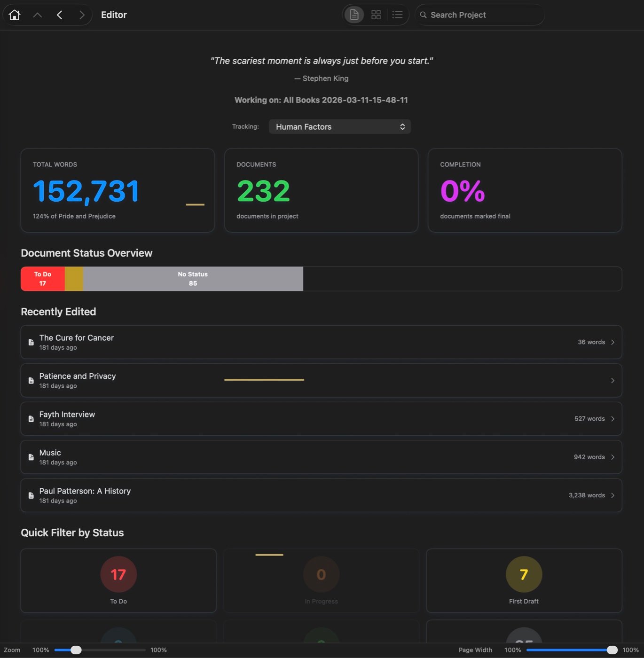Select the First Draft status filter
Viewport: 644px width, 658px height.
(524, 580)
